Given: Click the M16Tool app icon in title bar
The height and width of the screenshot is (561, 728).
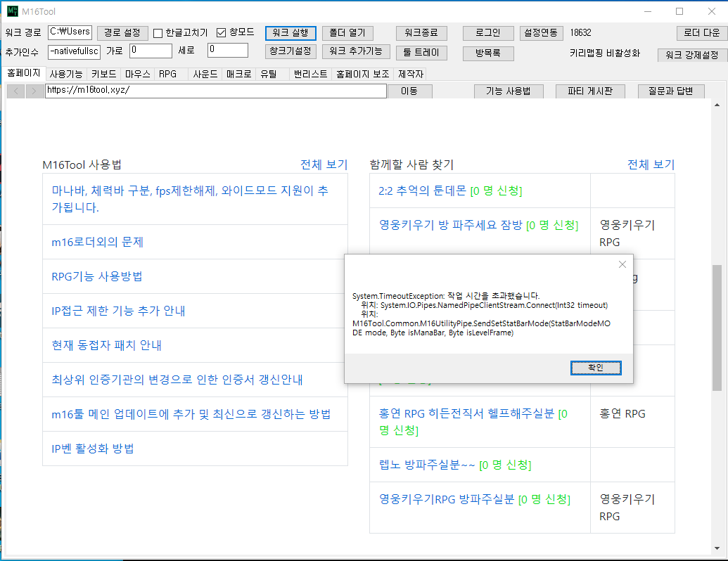Looking at the screenshot, I should click(13, 12).
